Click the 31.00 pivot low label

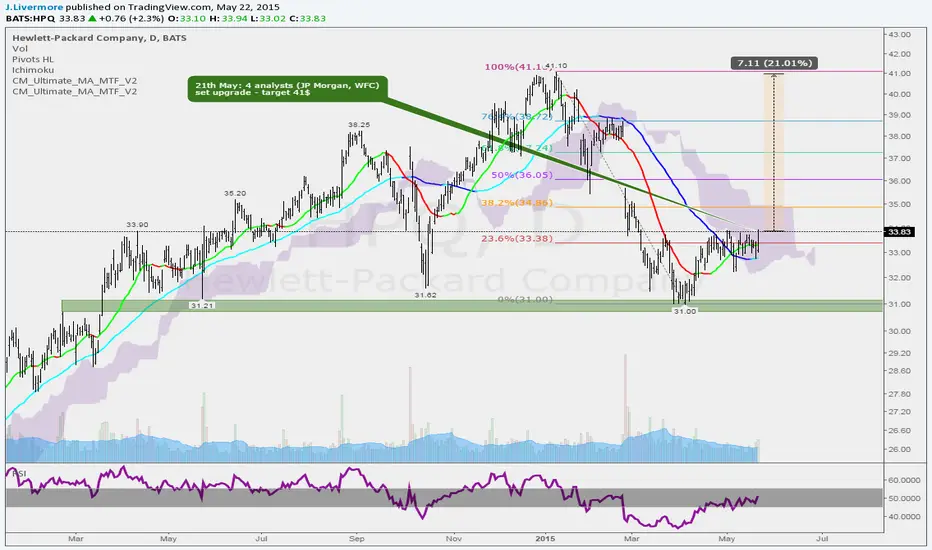click(685, 311)
